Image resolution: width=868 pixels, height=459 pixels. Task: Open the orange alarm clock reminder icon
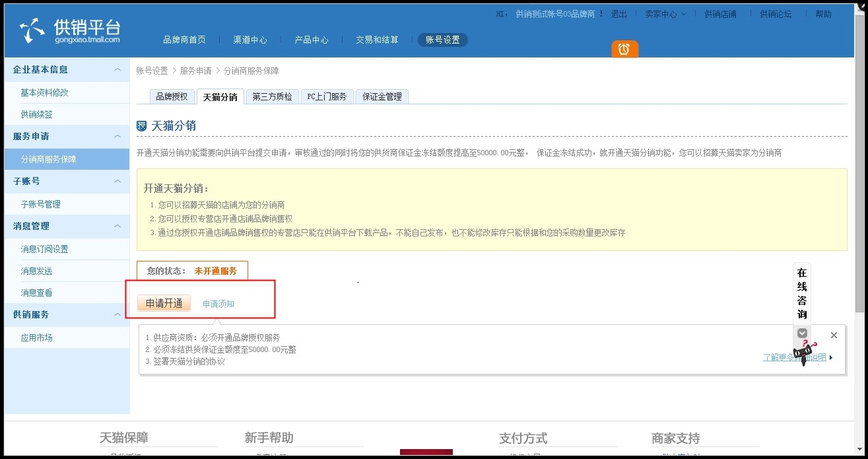coord(624,49)
